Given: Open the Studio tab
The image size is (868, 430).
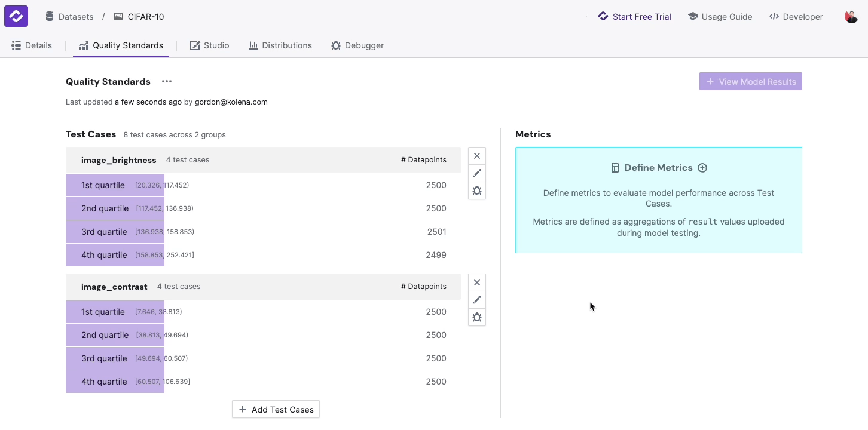Looking at the screenshot, I should (x=210, y=45).
